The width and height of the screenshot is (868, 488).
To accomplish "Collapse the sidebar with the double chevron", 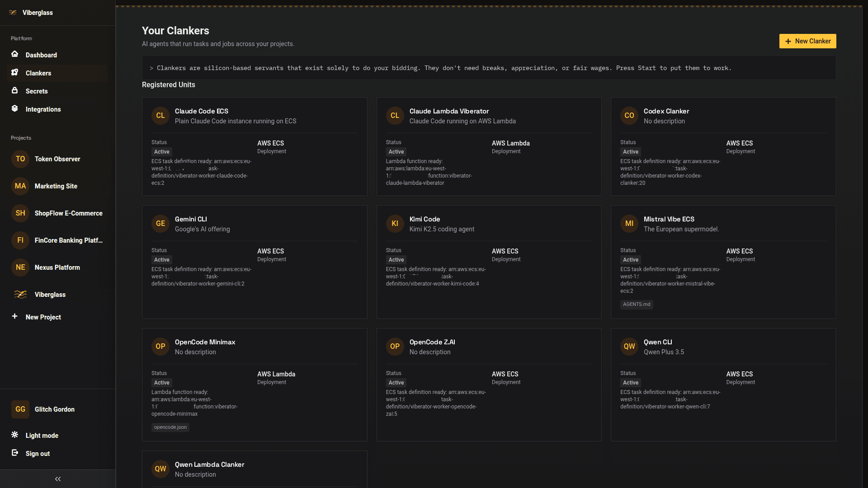I will 58,479.
